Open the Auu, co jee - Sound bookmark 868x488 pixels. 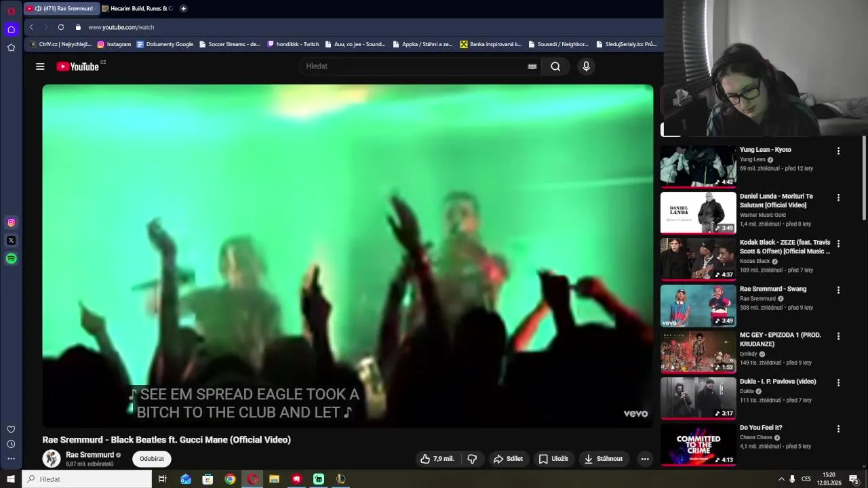[355, 44]
